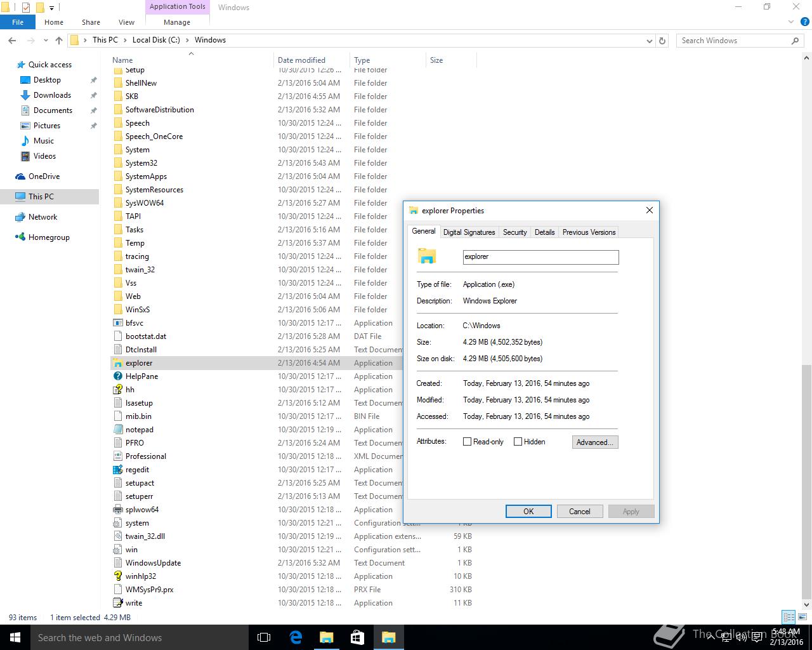The image size is (812, 650).
Task: Click the Search Windows magnifier icon
Action: [x=795, y=41]
